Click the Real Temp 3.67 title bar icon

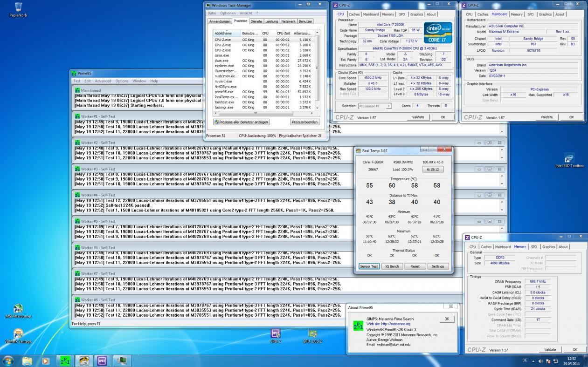[358, 150]
